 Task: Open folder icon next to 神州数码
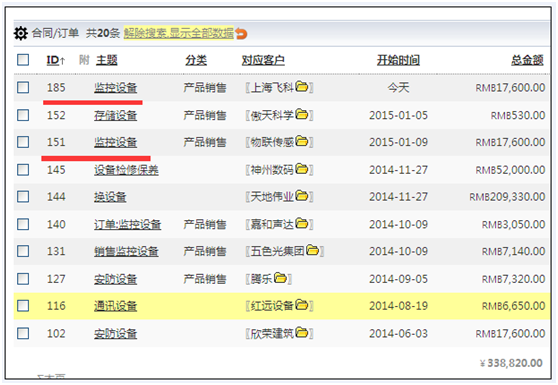302,169
